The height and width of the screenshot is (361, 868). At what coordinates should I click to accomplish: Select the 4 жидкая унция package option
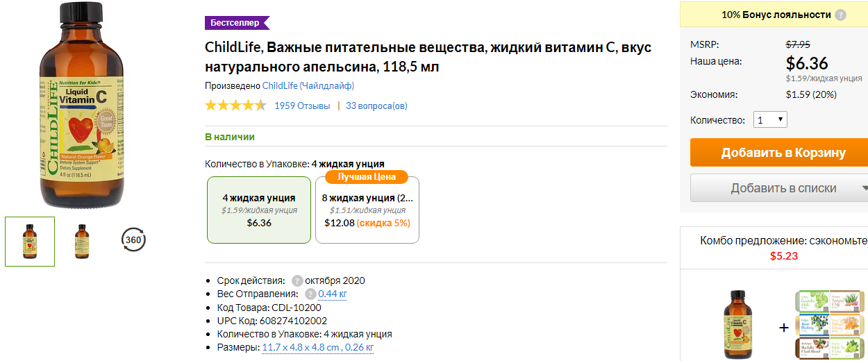pyautogui.click(x=259, y=210)
